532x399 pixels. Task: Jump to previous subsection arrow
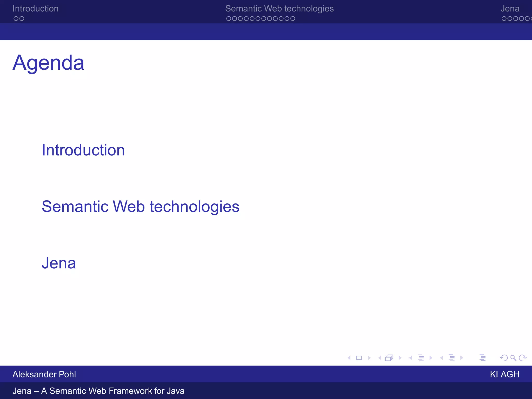pyautogui.click(x=410, y=358)
